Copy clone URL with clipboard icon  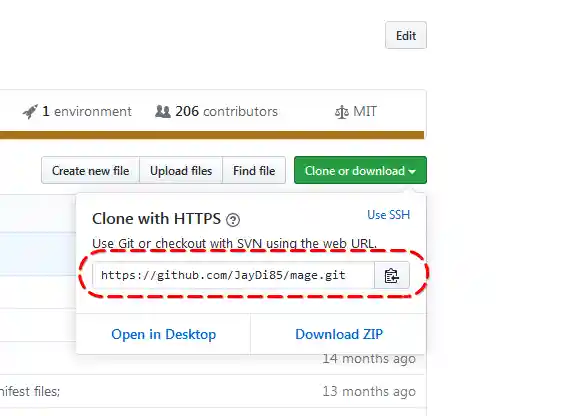click(392, 276)
